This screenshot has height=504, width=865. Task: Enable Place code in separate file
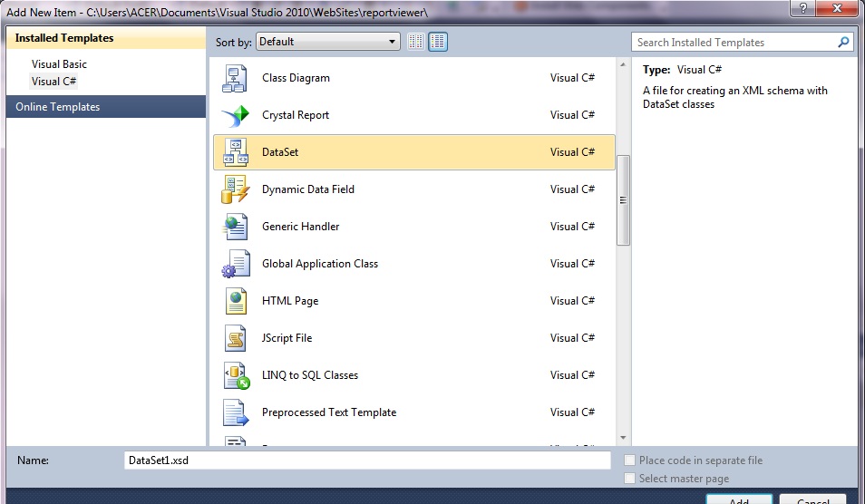point(629,460)
